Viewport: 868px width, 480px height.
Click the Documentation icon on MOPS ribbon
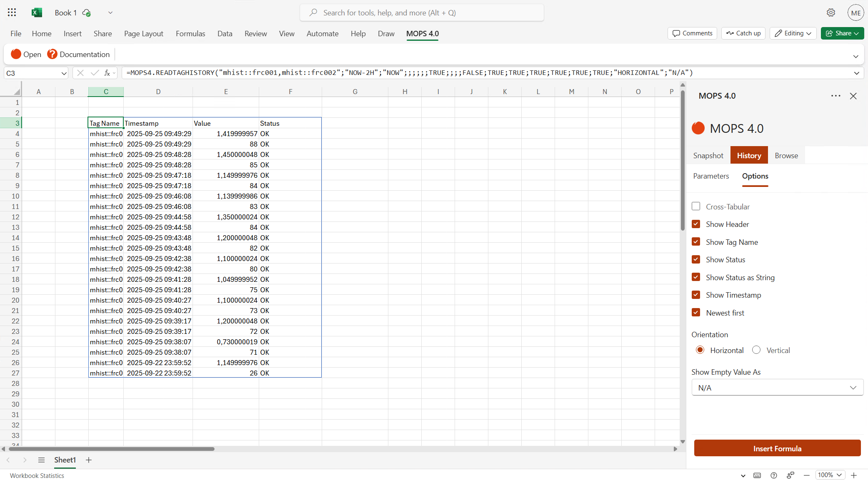click(52, 54)
